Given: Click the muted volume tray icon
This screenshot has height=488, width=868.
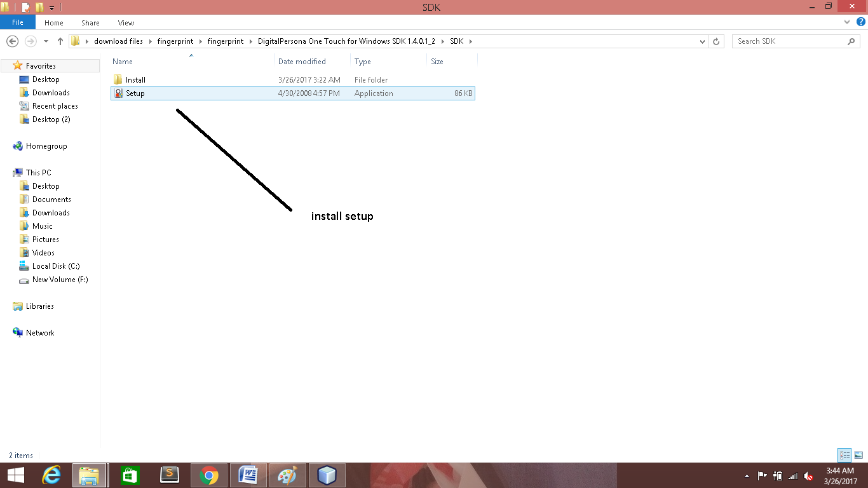Looking at the screenshot, I should pyautogui.click(x=808, y=476).
